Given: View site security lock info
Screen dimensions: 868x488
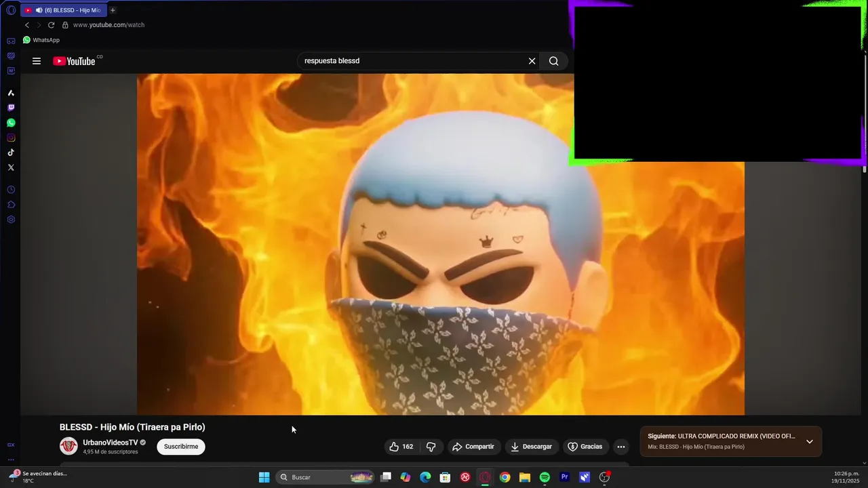Looking at the screenshot, I should pos(65,25).
